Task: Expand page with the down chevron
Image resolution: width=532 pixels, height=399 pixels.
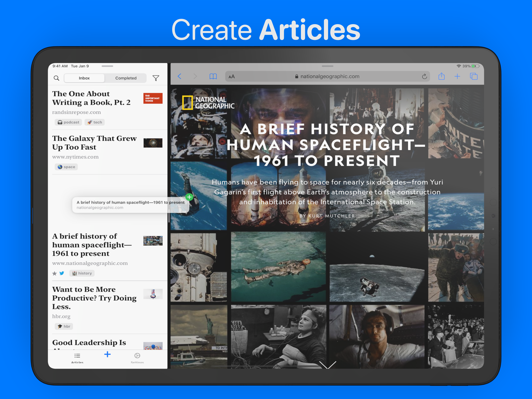Action: click(328, 365)
